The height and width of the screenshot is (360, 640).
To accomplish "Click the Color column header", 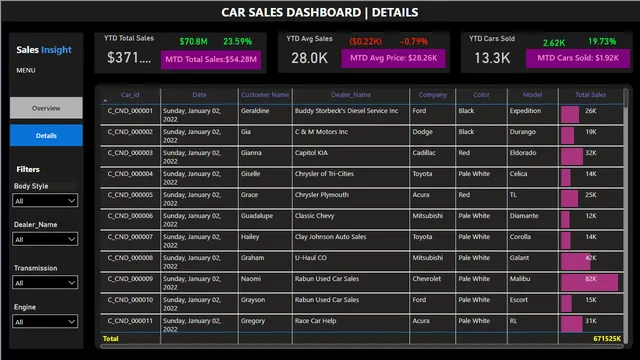I will click(x=481, y=95).
